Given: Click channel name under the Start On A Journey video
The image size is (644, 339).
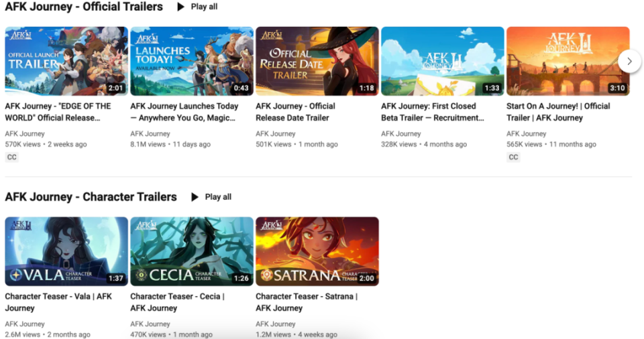Looking at the screenshot, I should tap(526, 134).
